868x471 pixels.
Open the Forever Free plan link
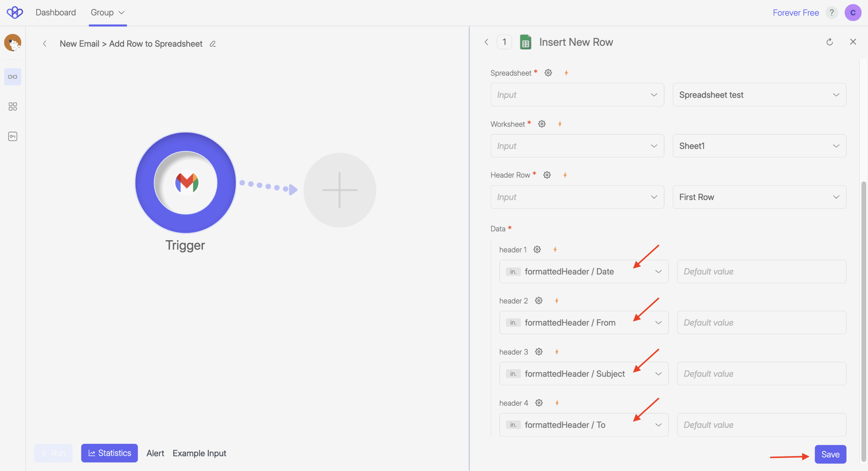[795, 13]
